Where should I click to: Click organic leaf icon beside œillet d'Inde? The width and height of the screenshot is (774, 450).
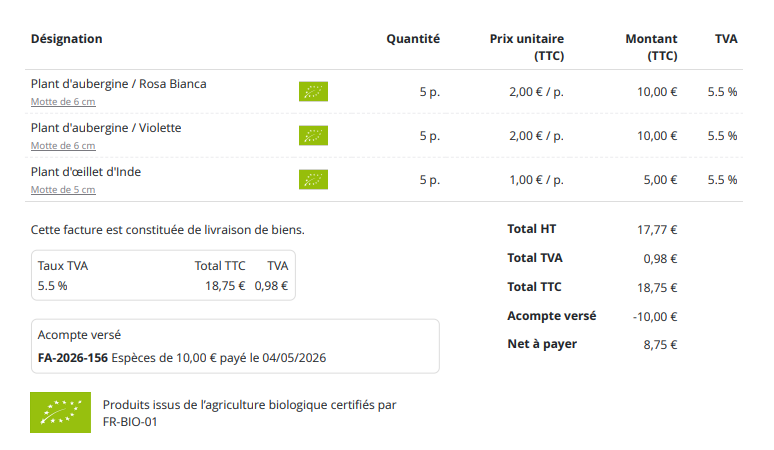point(313,180)
